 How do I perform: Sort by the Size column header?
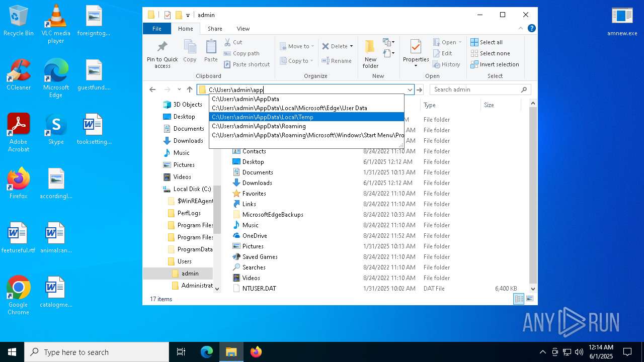pyautogui.click(x=500, y=105)
